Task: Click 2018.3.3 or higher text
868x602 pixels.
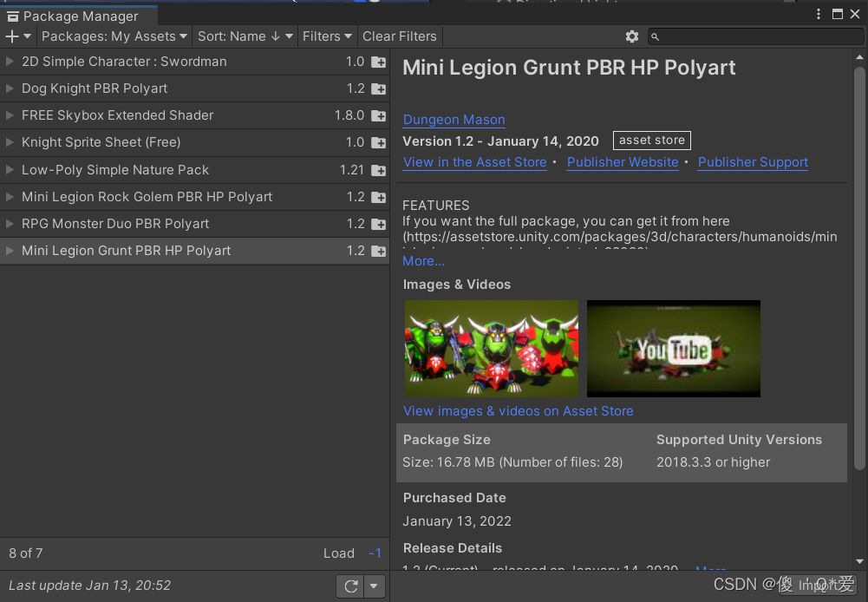Action: [713, 462]
